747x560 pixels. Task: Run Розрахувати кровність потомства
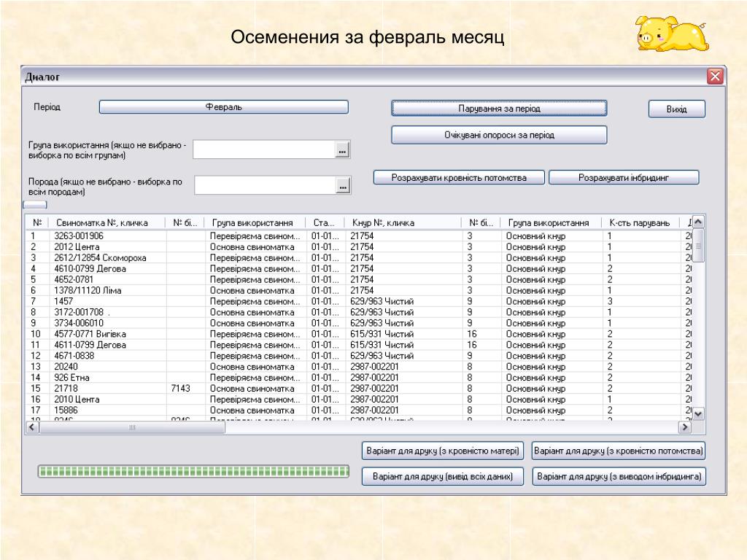[x=459, y=178]
